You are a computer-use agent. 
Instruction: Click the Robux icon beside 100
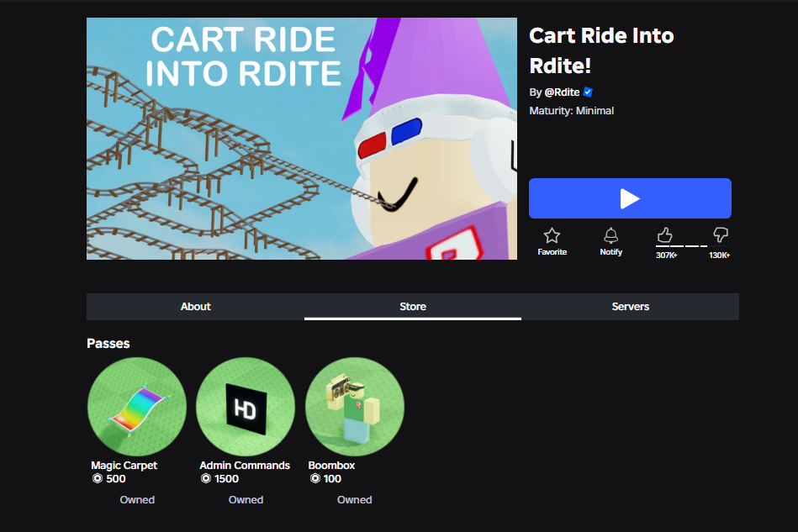(x=315, y=478)
